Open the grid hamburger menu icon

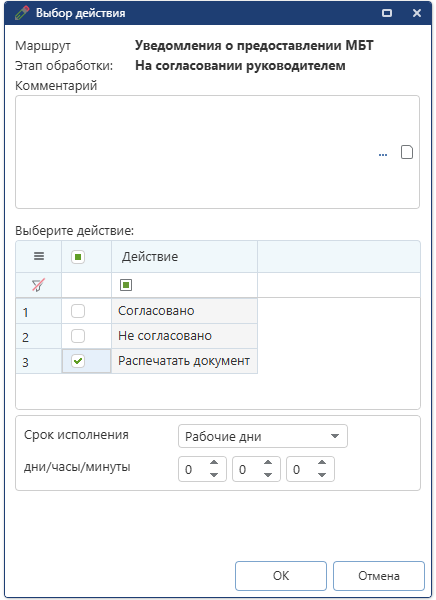tap(39, 256)
